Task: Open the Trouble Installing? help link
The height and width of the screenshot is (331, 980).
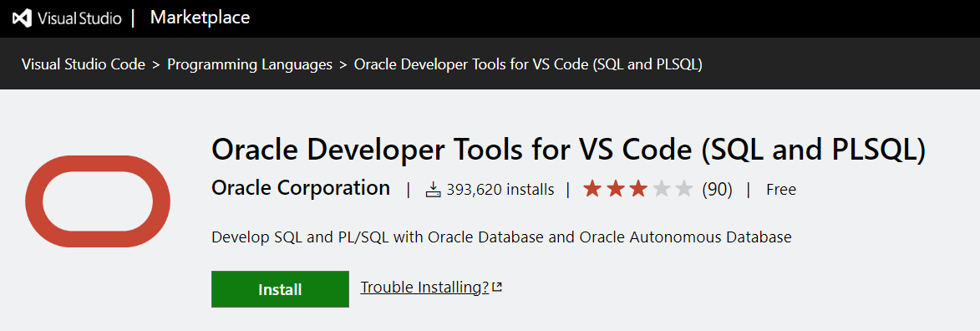Action: [425, 288]
